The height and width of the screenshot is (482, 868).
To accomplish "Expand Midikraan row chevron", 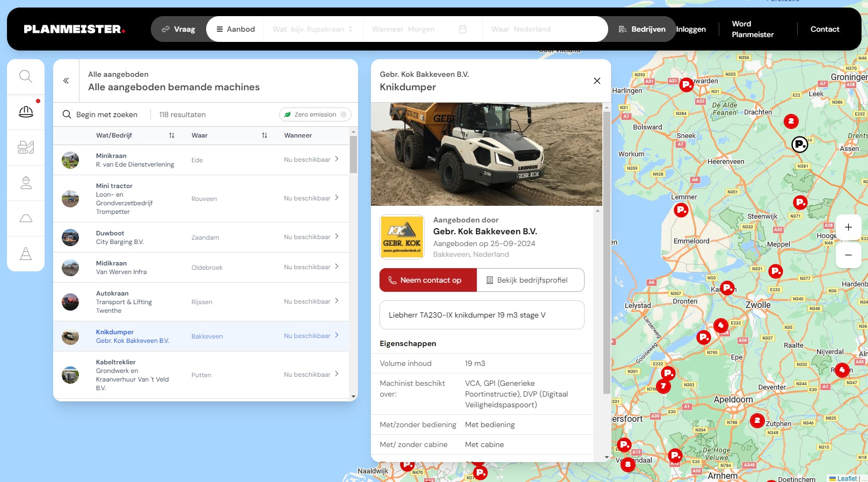I will coord(337,267).
